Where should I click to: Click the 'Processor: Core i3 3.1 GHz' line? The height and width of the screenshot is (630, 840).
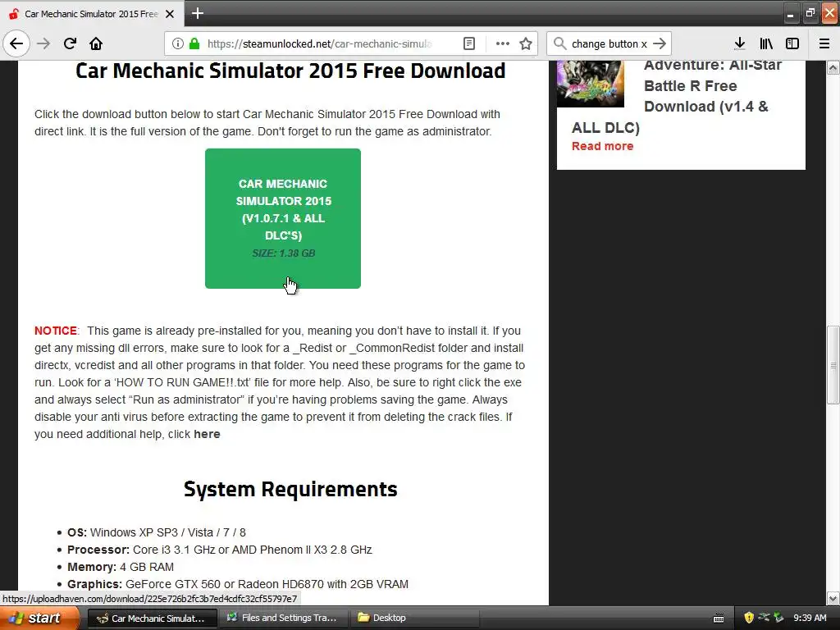click(220, 550)
